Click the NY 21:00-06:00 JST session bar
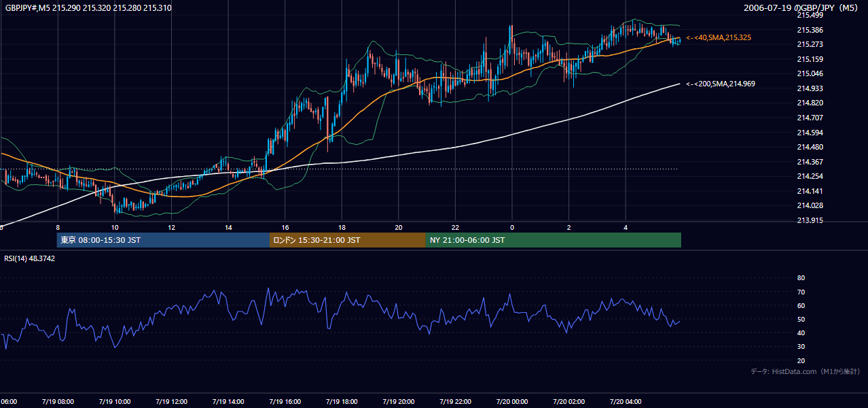868x408 pixels. point(554,240)
